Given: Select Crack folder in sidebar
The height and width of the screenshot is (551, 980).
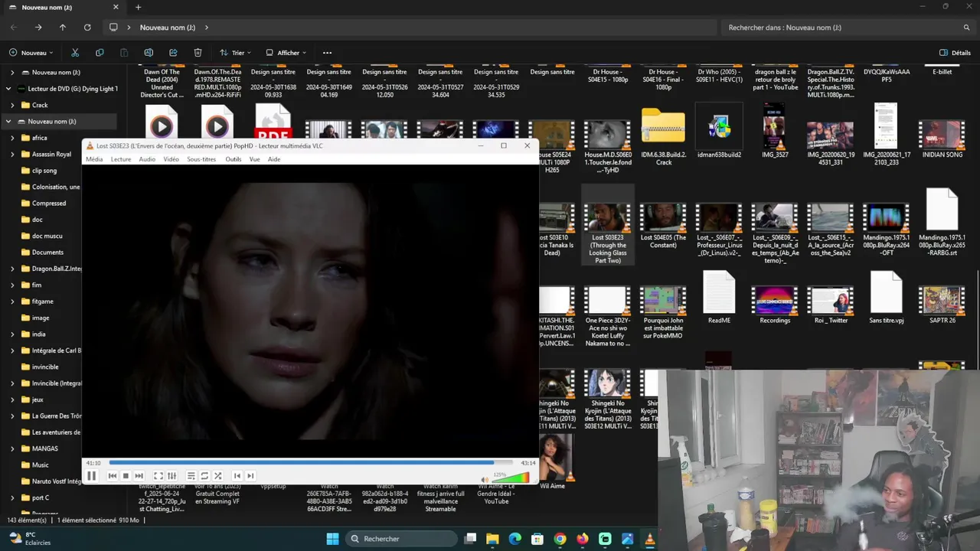Looking at the screenshot, I should [40, 105].
